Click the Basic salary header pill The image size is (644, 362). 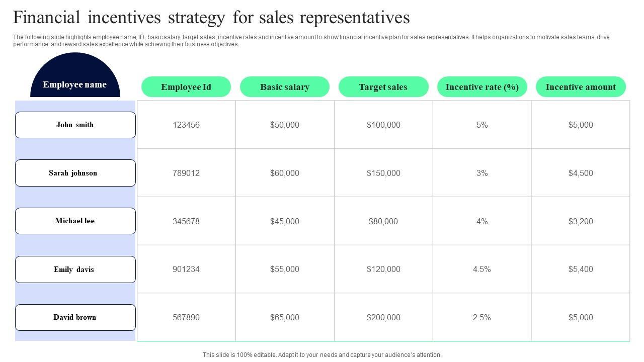click(x=285, y=87)
